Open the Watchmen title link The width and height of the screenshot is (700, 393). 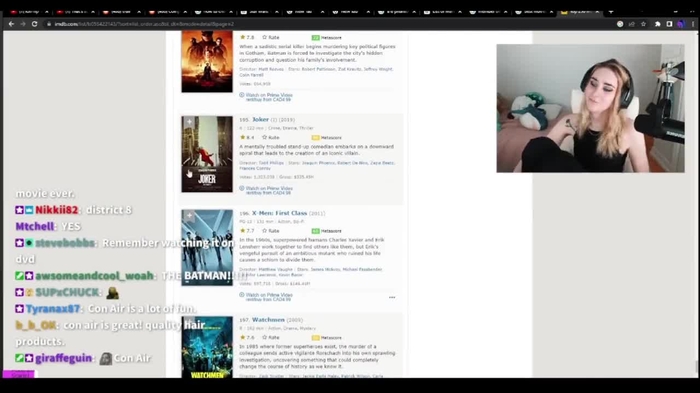268,320
